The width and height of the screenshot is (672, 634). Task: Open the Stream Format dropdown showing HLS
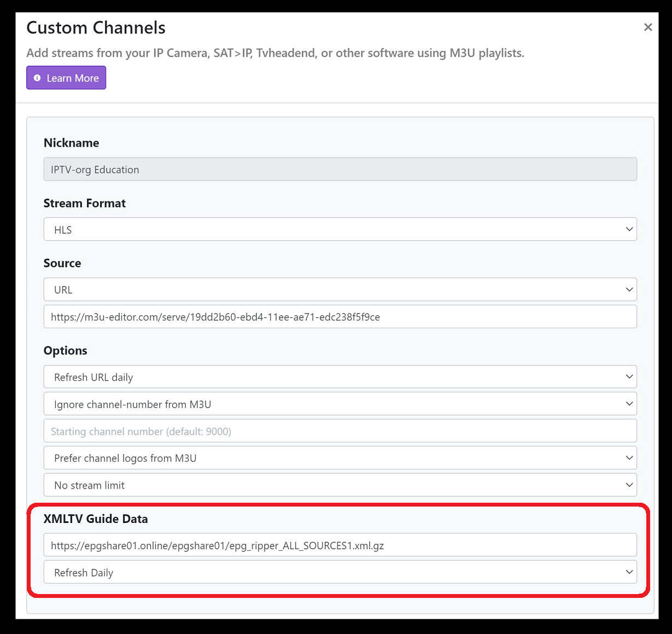pyautogui.click(x=339, y=229)
